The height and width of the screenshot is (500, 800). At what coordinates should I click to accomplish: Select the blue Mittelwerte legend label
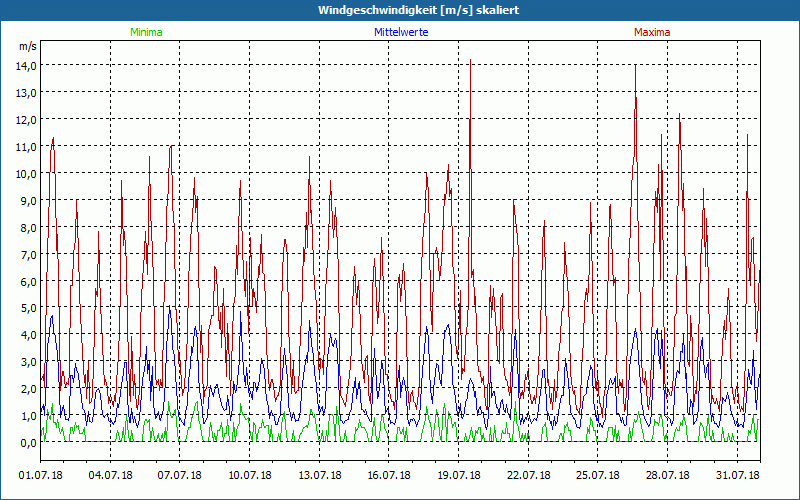click(401, 32)
